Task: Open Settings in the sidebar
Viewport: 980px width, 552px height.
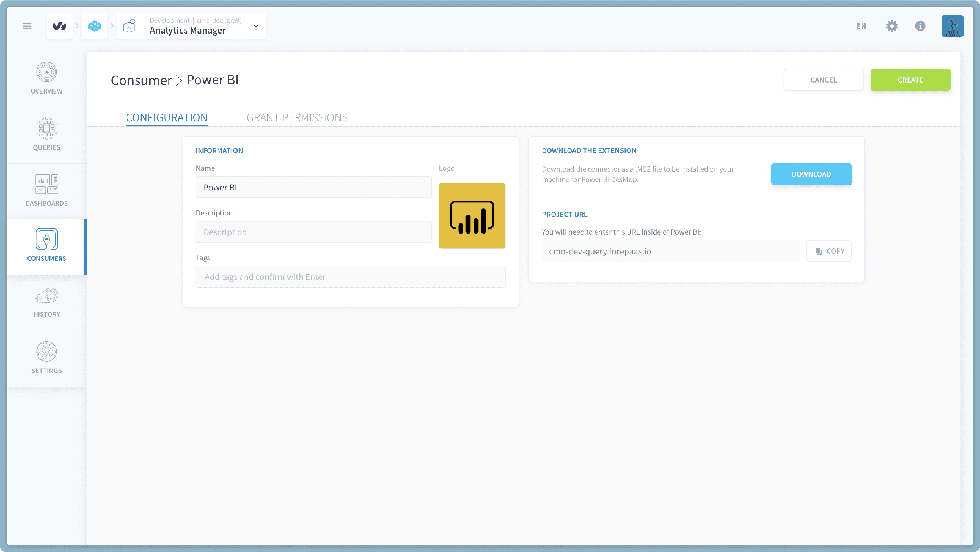Action: [47, 359]
